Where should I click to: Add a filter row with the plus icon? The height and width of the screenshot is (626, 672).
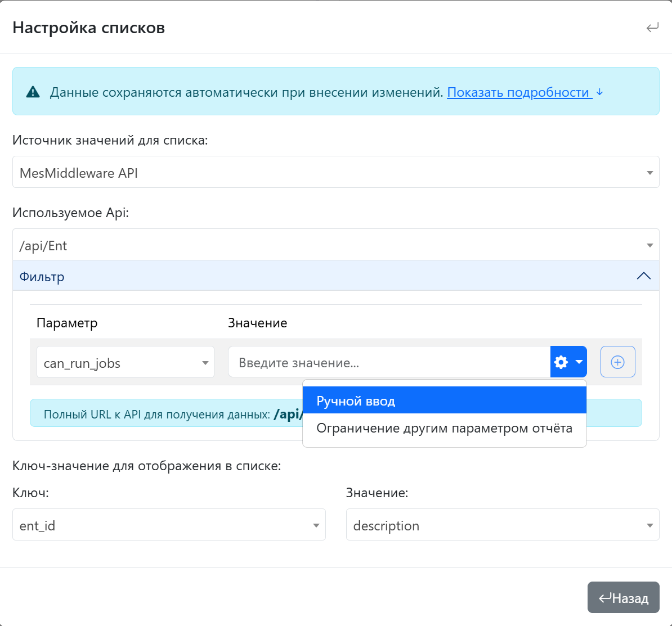click(x=617, y=362)
